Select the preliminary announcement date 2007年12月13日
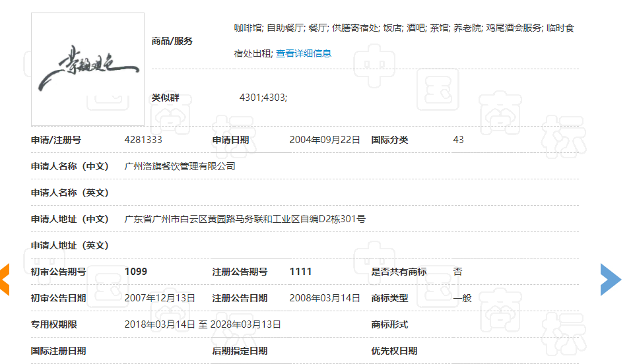Viewport: 633px width, 364px height. 160,298
